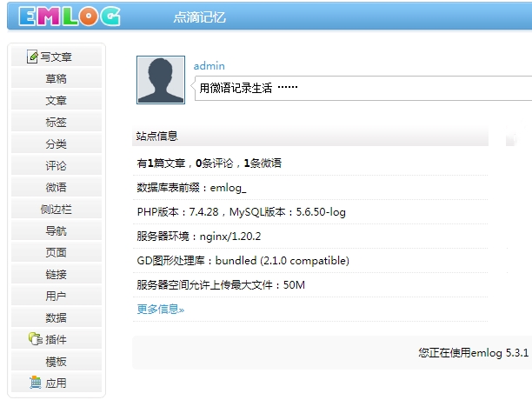Viewport: 532px width, 400px height.
Task: Open the 微语 sidebar item
Action: tap(57, 188)
